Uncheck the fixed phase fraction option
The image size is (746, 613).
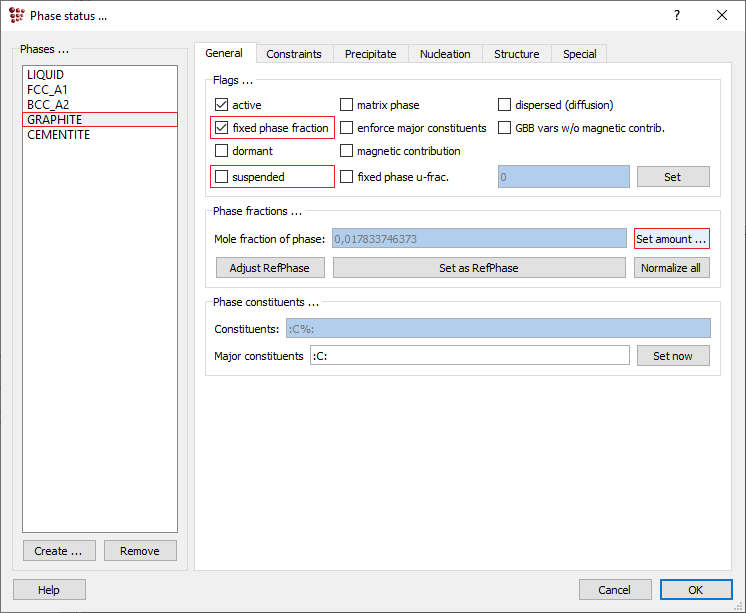(222, 128)
